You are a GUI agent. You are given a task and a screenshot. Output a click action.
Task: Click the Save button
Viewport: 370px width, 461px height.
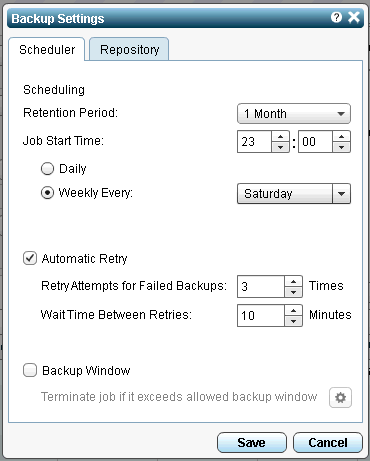coord(252,442)
